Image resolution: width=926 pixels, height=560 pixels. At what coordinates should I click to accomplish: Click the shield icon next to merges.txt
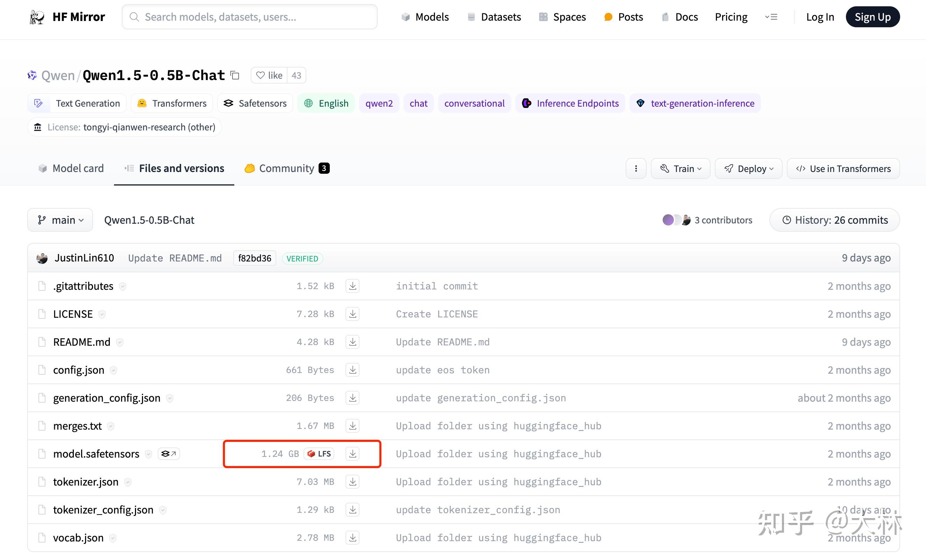(111, 426)
